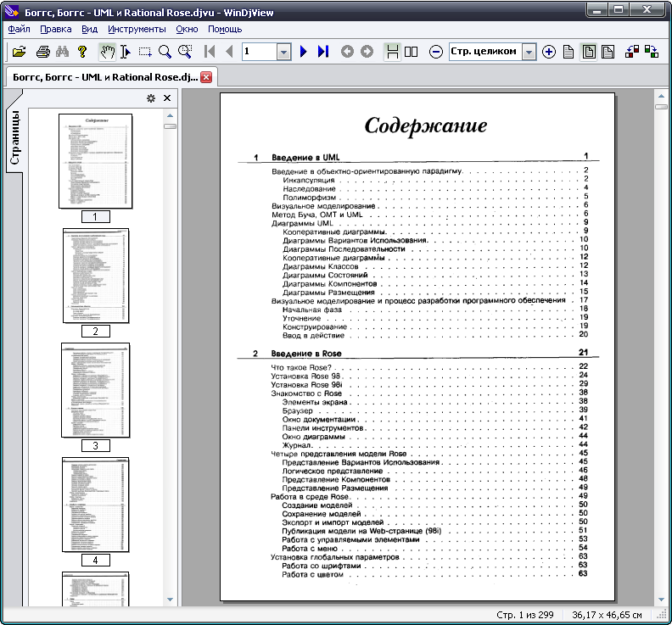This screenshot has width=672, height=625.
Task: Set zoom to actual size page icon
Action: (568, 52)
